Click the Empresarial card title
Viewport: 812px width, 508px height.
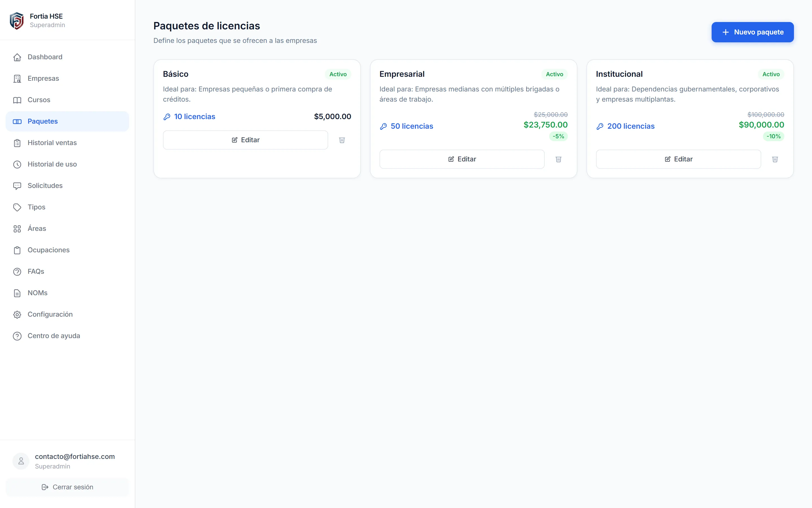coord(402,74)
